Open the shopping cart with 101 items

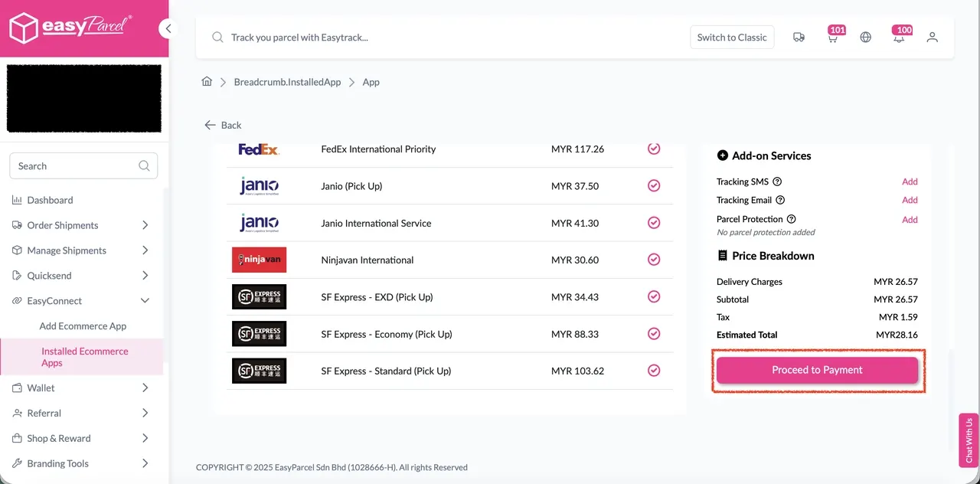[x=833, y=37]
